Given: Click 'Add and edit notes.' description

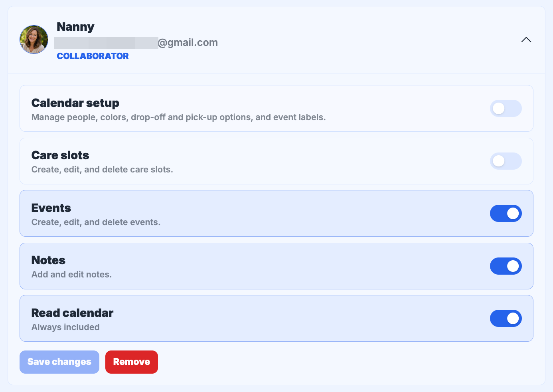Looking at the screenshot, I should point(71,275).
